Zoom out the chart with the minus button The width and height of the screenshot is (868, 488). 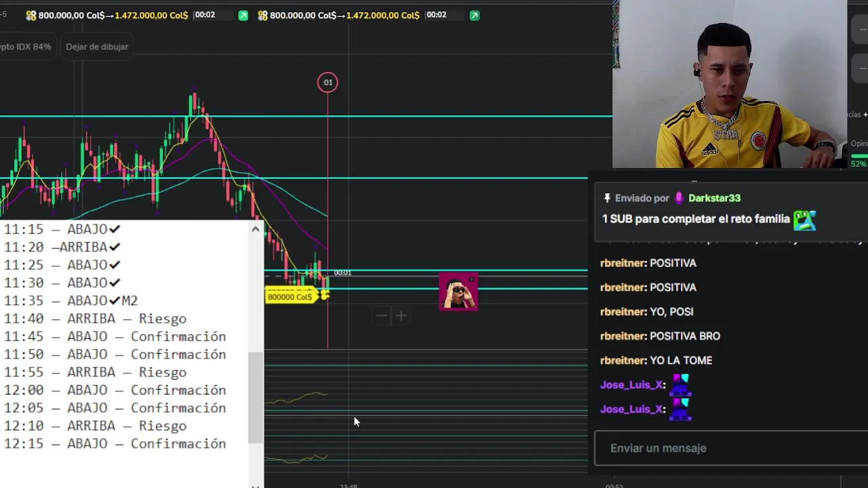(x=381, y=315)
